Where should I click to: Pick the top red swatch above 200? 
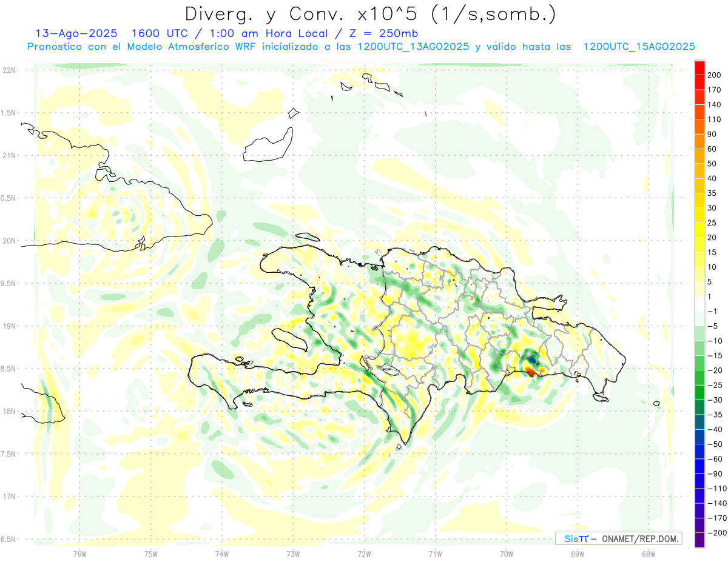pyautogui.click(x=699, y=67)
